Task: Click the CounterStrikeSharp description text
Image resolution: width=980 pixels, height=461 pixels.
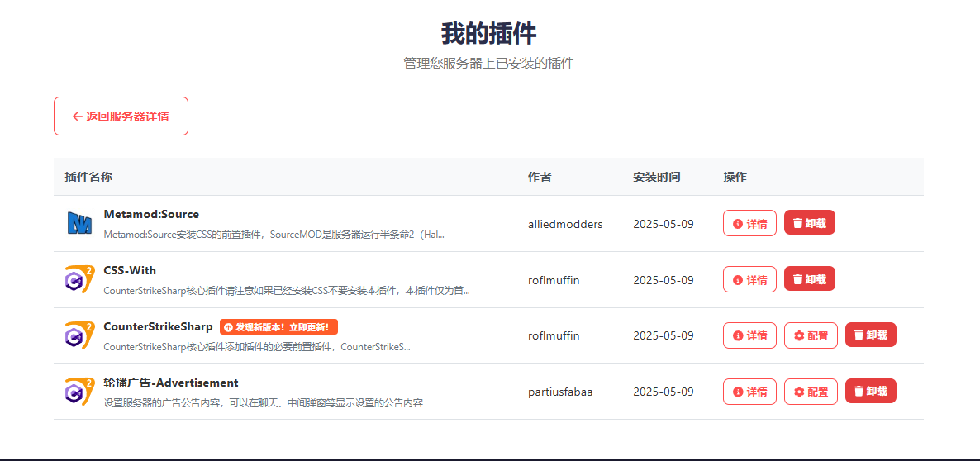Action: click(x=257, y=347)
